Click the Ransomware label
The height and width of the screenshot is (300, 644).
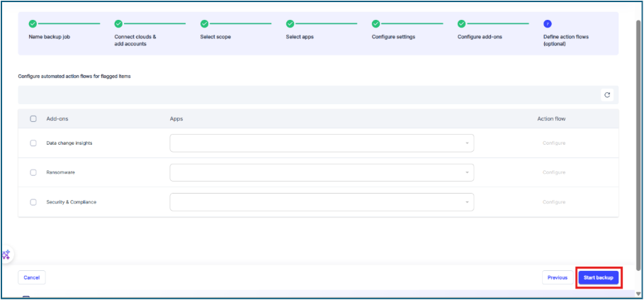pyautogui.click(x=60, y=172)
